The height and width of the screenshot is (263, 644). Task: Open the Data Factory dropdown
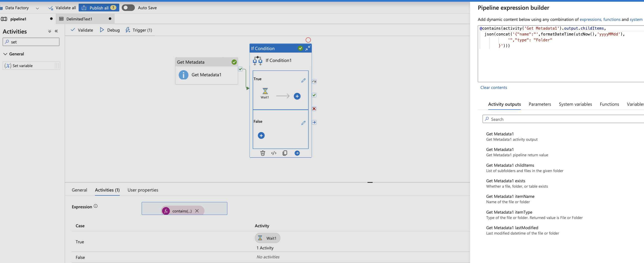37,8
